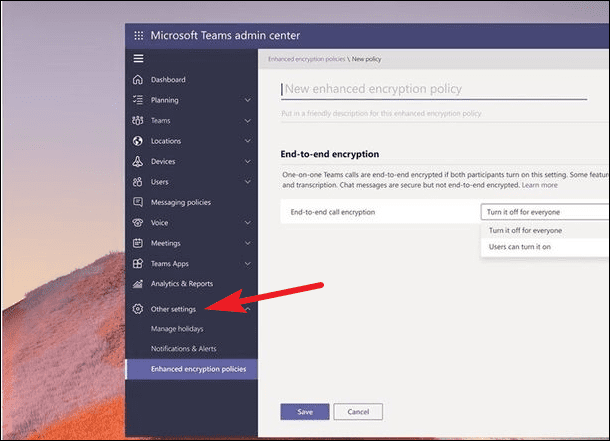Viewport: 610px width, 441px height.
Task: Click the 'End-to-end encryption' heading
Action: [x=330, y=154]
